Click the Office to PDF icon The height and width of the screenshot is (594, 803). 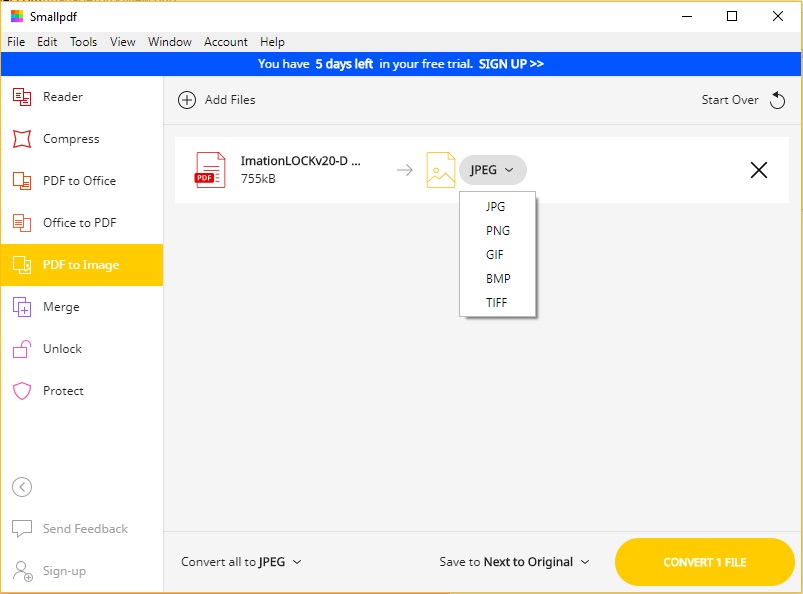click(x=22, y=223)
